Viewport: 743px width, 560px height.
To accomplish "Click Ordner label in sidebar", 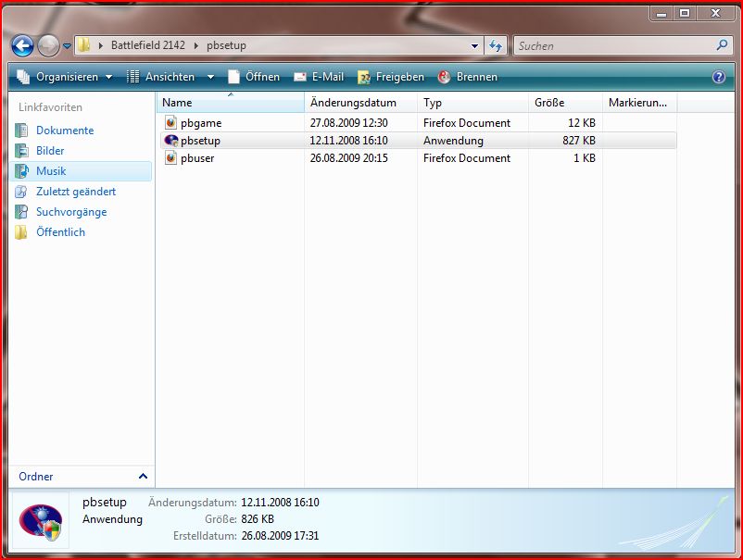I will click(x=35, y=476).
